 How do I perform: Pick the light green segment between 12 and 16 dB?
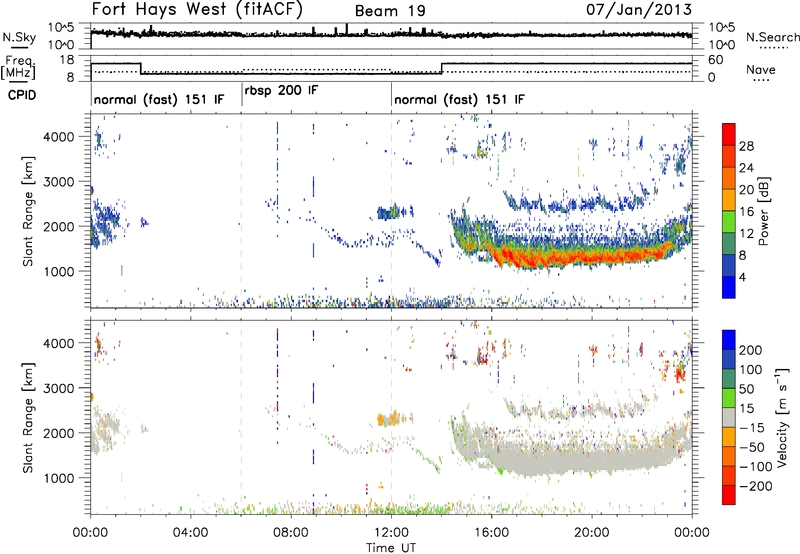point(729,222)
